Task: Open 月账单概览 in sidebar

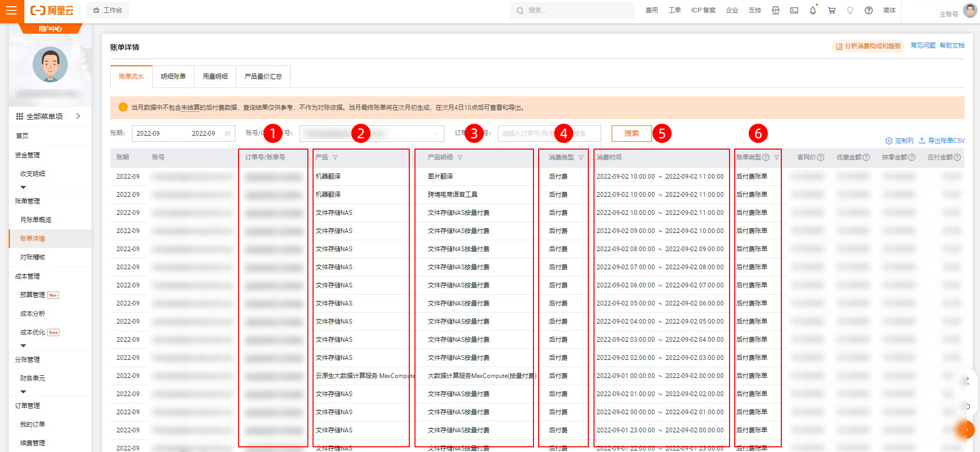Action: pyautogui.click(x=36, y=220)
